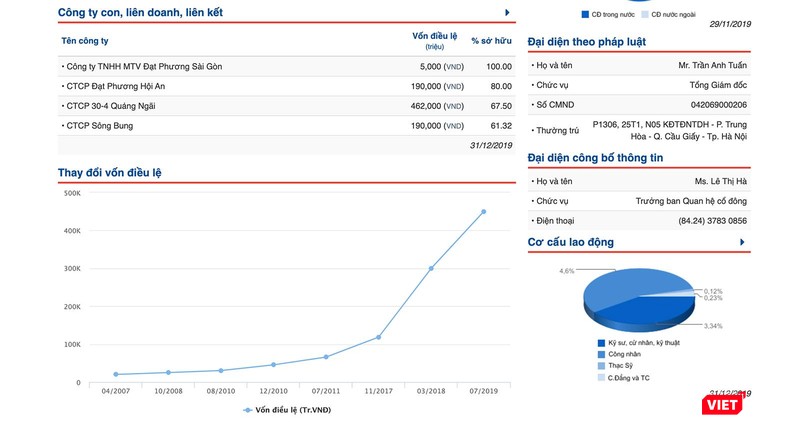Open the CTCP Sông Bung company row
Screen dimensions: 800x426
[x=97, y=126]
